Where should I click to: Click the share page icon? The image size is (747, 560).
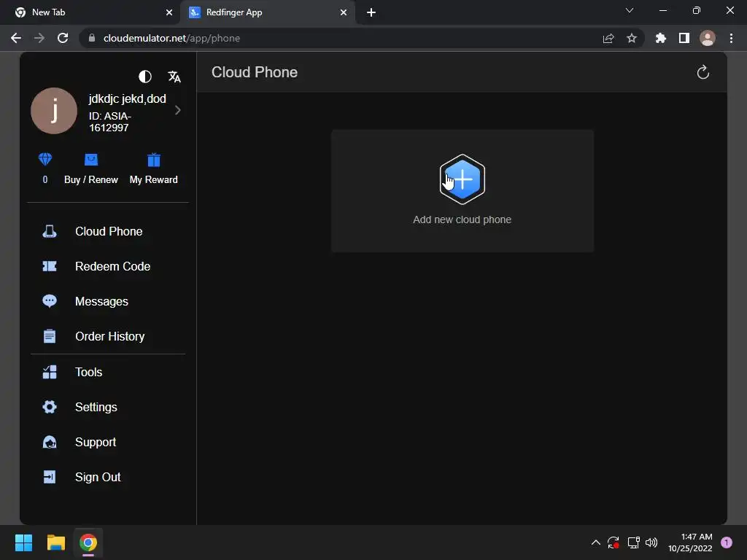tap(608, 39)
